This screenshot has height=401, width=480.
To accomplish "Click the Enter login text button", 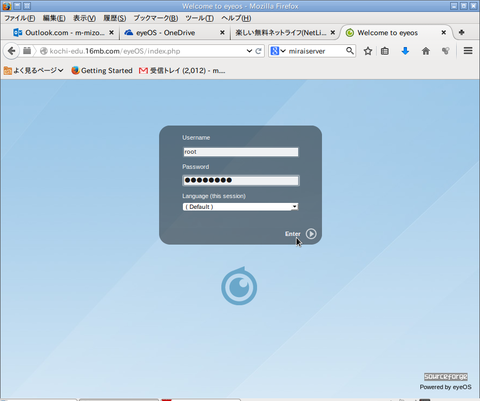I will [x=293, y=234].
